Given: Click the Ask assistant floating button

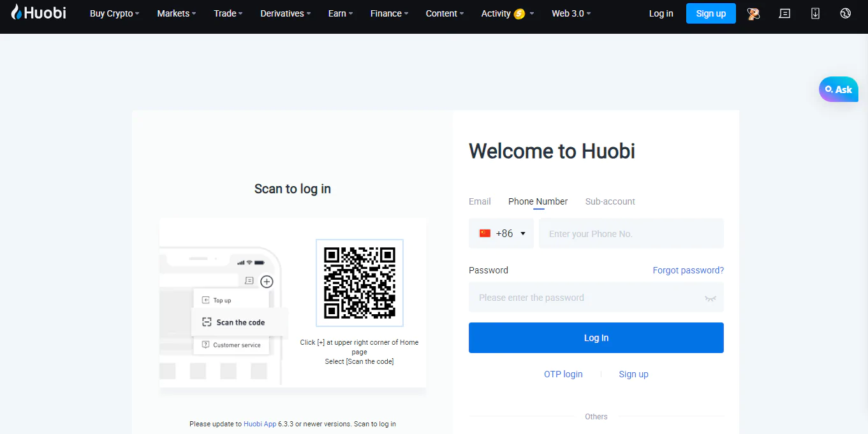Looking at the screenshot, I should tap(839, 89).
